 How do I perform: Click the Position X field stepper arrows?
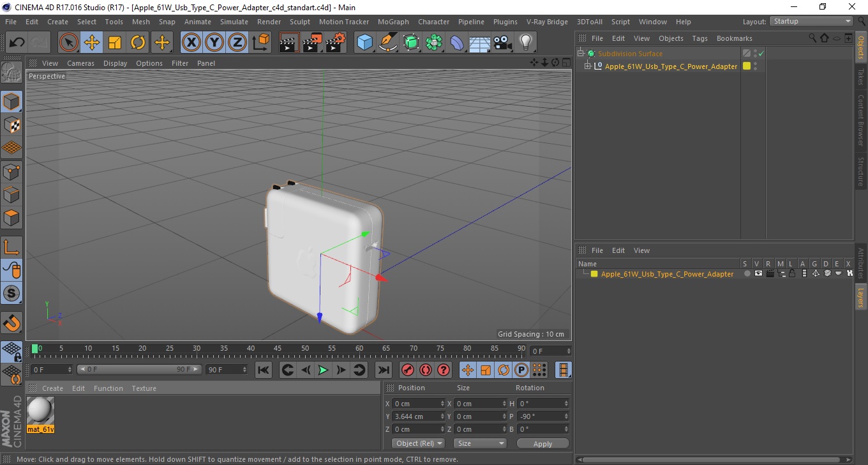click(x=442, y=404)
